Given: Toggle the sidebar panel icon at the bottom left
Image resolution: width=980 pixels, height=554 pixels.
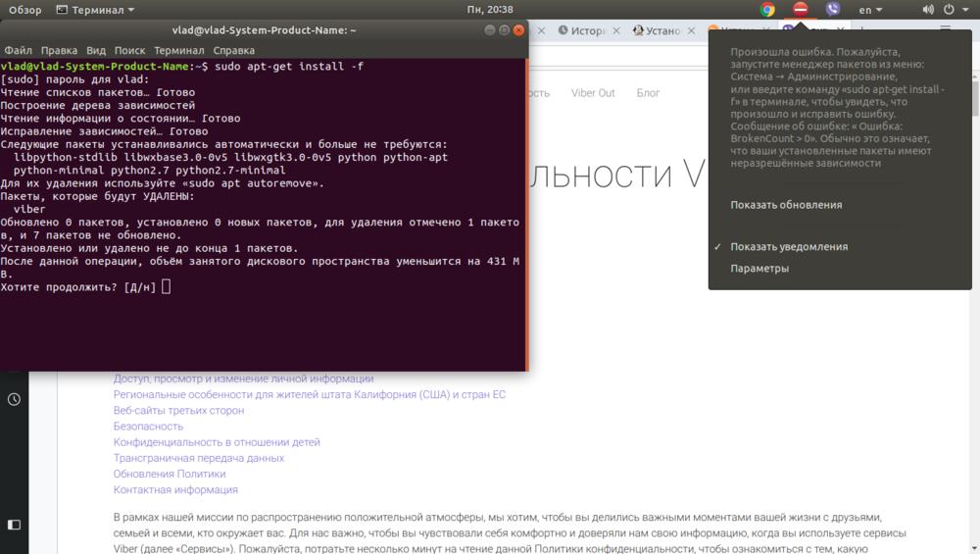Looking at the screenshot, I should tap(14, 525).
